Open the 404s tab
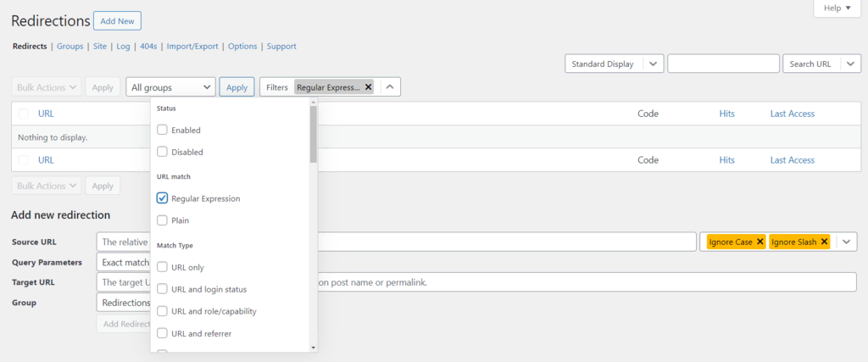This screenshot has width=868, height=362. click(148, 46)
